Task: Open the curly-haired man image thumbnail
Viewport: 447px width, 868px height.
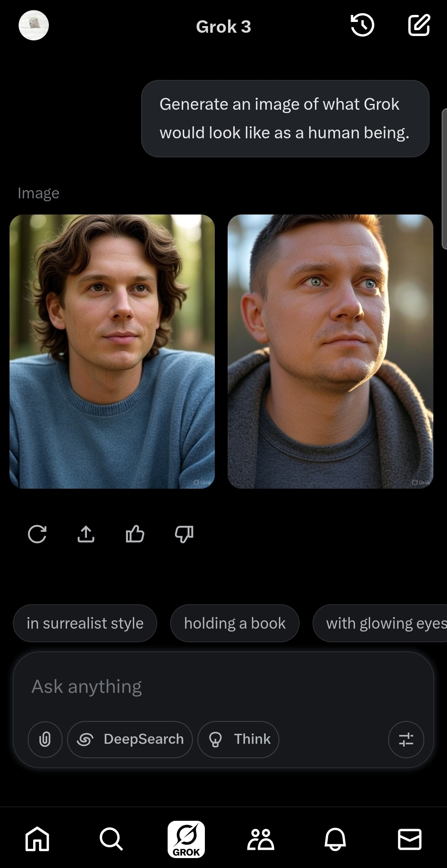Action: pyautogui.click(x=112, y=351)
